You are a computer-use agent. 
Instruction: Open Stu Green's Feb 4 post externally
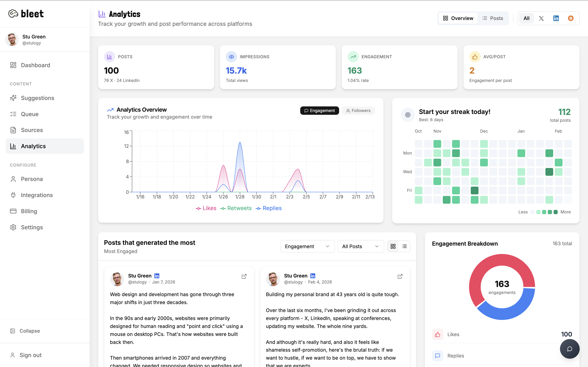400,277
